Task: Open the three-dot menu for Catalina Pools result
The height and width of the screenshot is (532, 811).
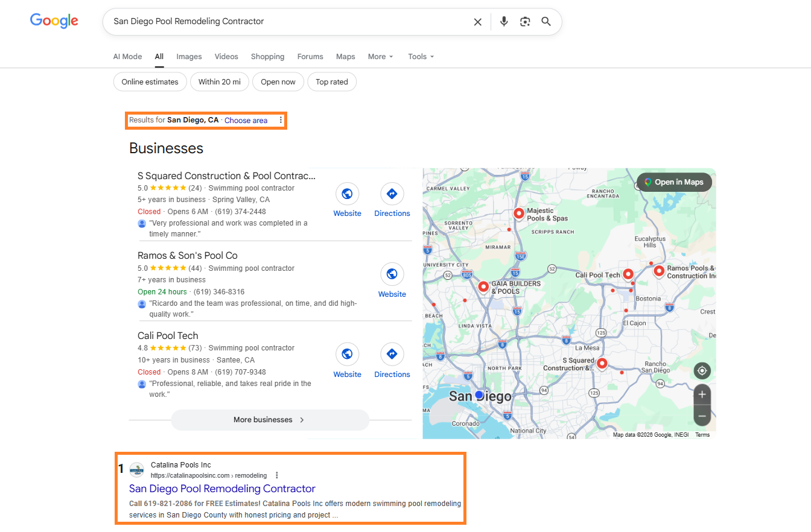Action: pyautogui.click(x=277, y=475)
